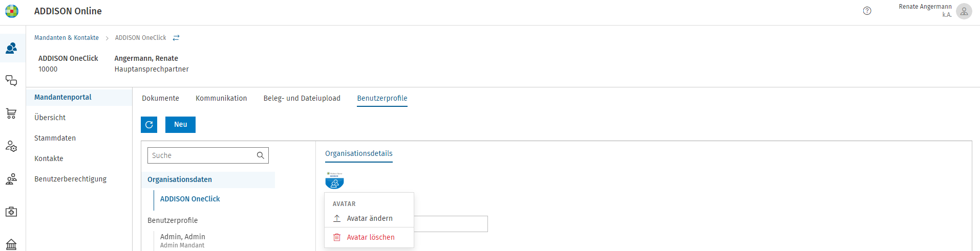Open the chat messages sidebar icon

pyautogui.click(x=11, y=81)
